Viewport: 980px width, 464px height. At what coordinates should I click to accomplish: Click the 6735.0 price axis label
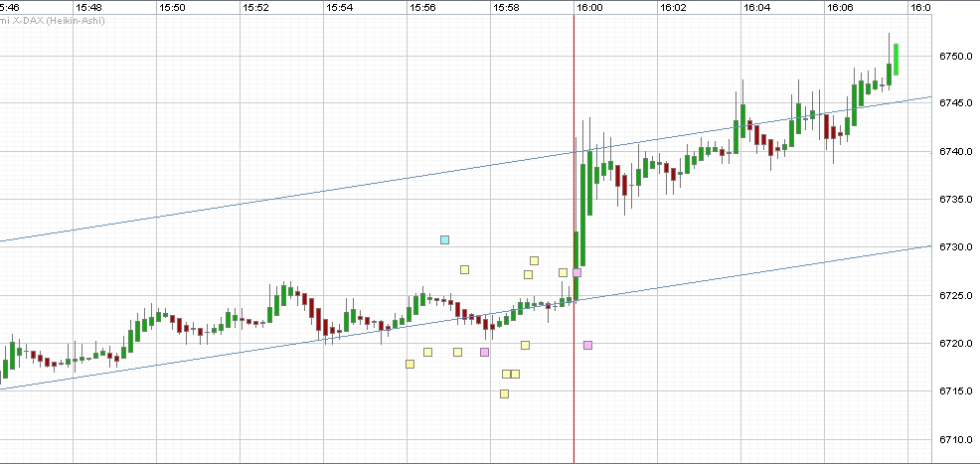point(955,200)
